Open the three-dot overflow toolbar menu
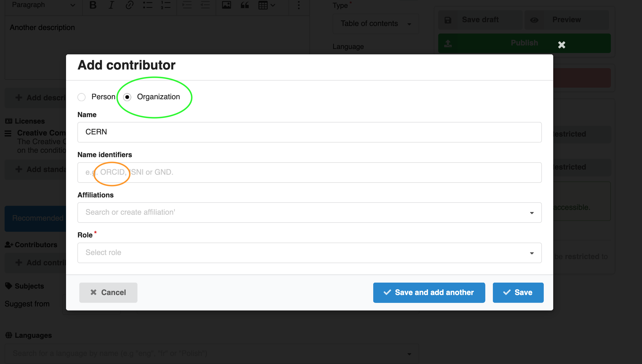Image resolution: width=642 pixels, height=364 pixels. pos(299,5)
